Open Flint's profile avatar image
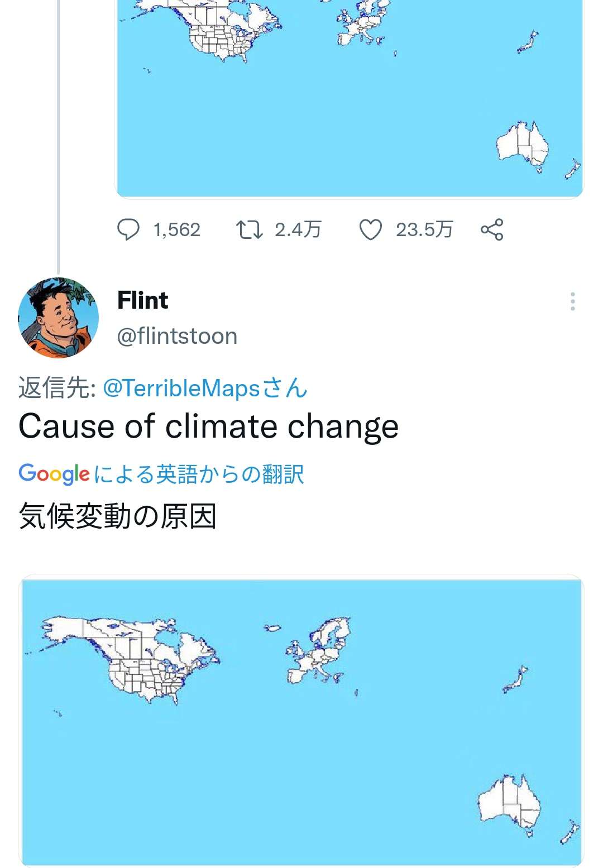This screenshot has width=603, height=868. [59, 316]
